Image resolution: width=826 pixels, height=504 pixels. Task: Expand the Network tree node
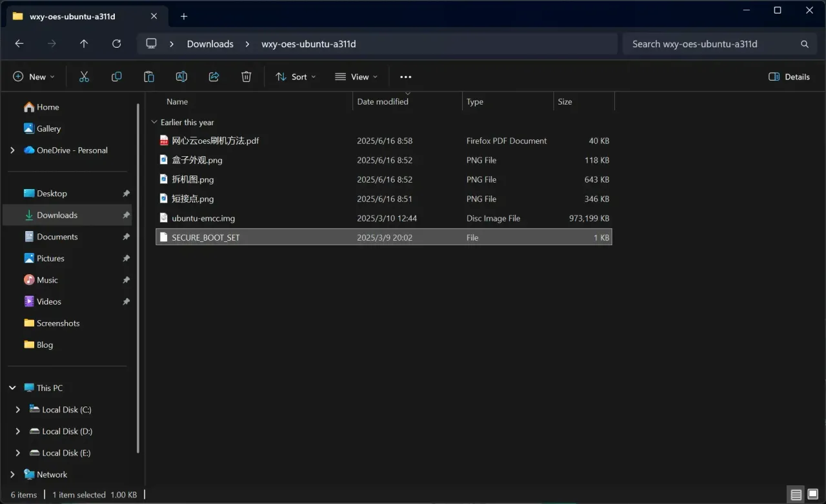12,474
